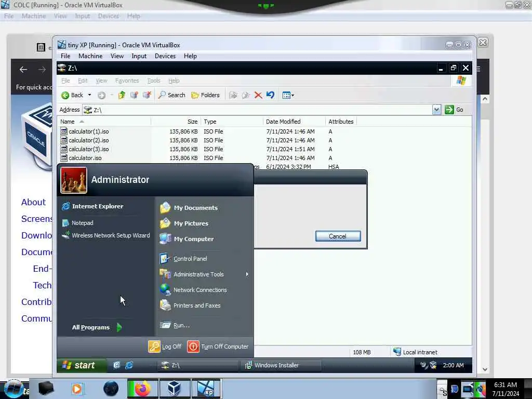Click XP VM icon in host taskbar

[206, 389]
